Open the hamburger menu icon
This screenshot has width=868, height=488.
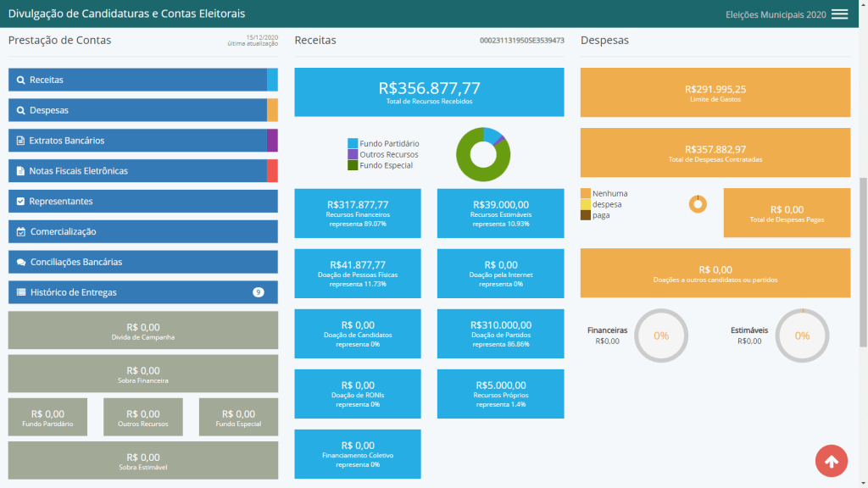839,14
